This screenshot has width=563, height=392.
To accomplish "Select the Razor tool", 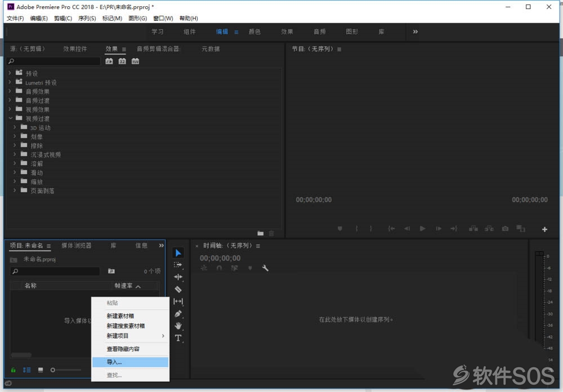I will pyautogui.click(x=178, y=289).
